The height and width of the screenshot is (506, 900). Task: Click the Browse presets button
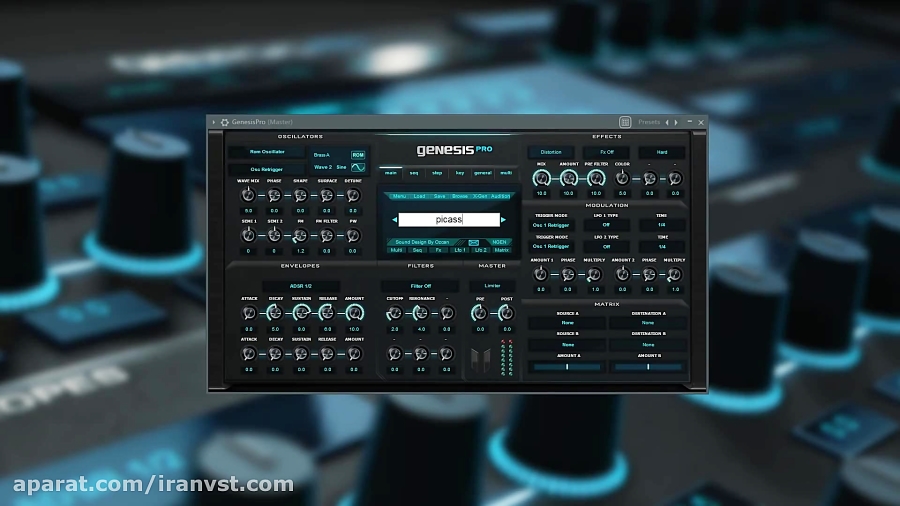pos(460,196)
